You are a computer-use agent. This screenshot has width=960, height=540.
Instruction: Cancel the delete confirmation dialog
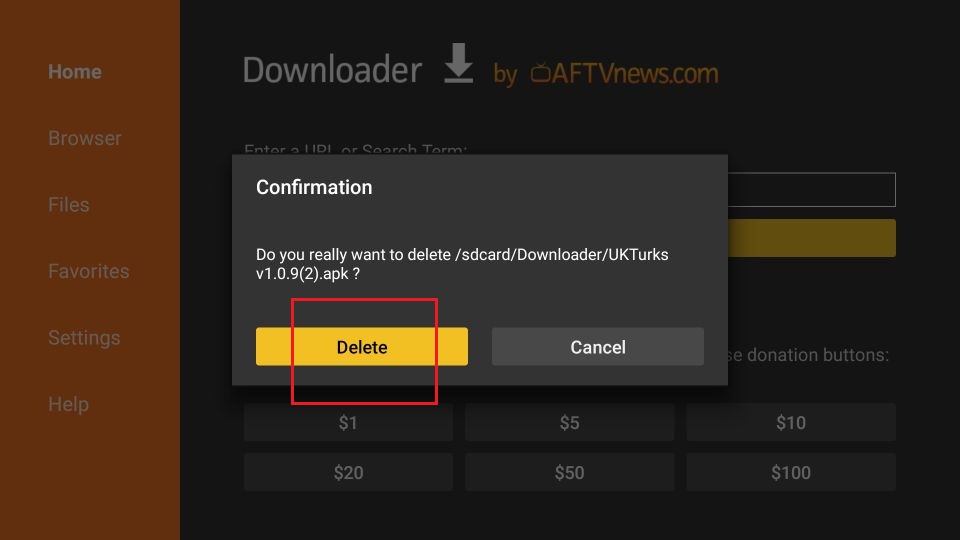pyautogui.click(x=598, y=347)
